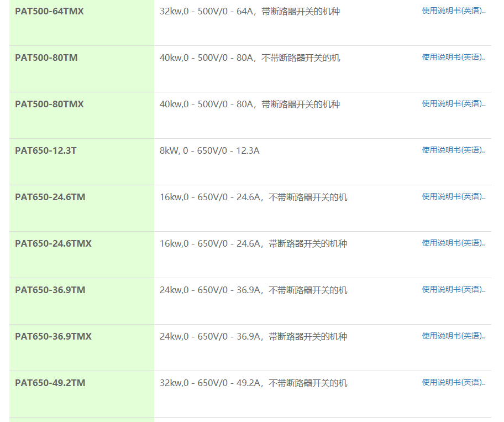Image resolution: width=504 pixels, height=422 pixels.
Task: Select model name PAT650-49.2TM
Action: point(50,383)
